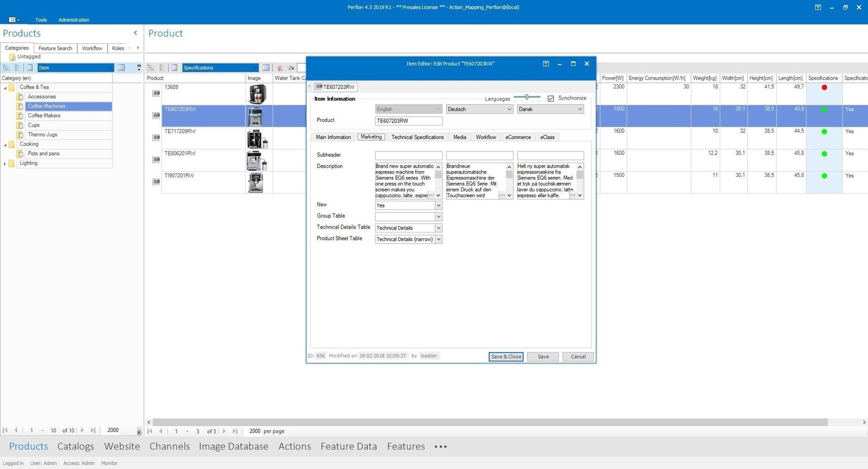868x469 pixels.
Task: Open the Technical Details Table dropdown
Action: [x=439, y=227]
